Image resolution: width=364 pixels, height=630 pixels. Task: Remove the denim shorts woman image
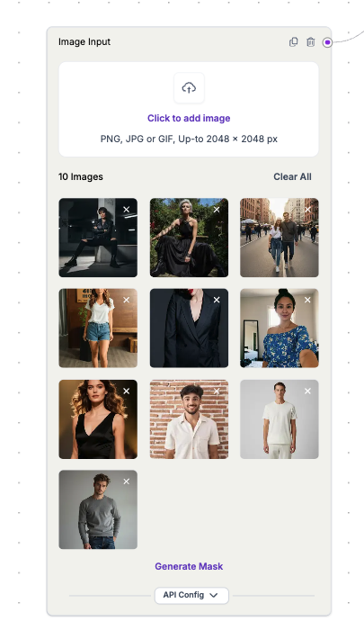point(127,300)
